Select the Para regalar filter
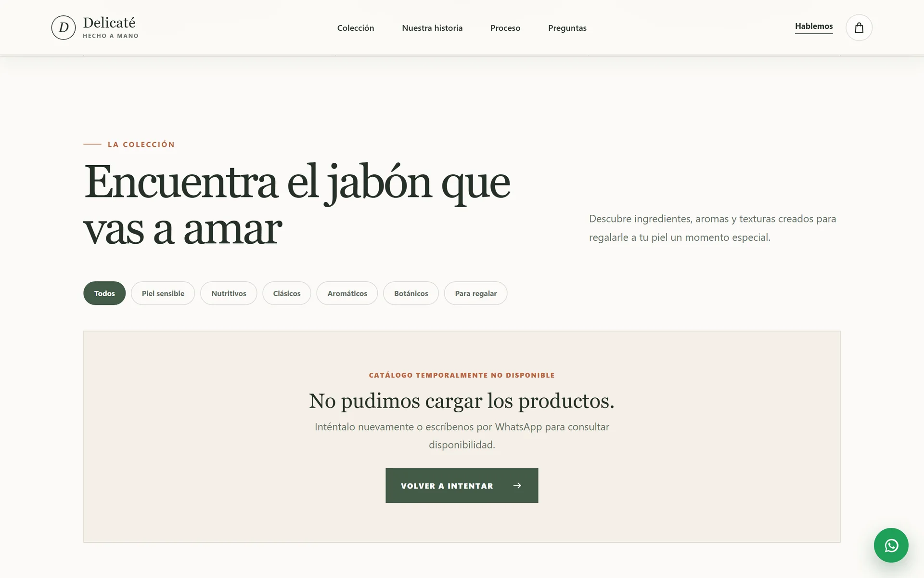Image resolution: width=924 pixels, height=578 pixels. coord(475,293)
